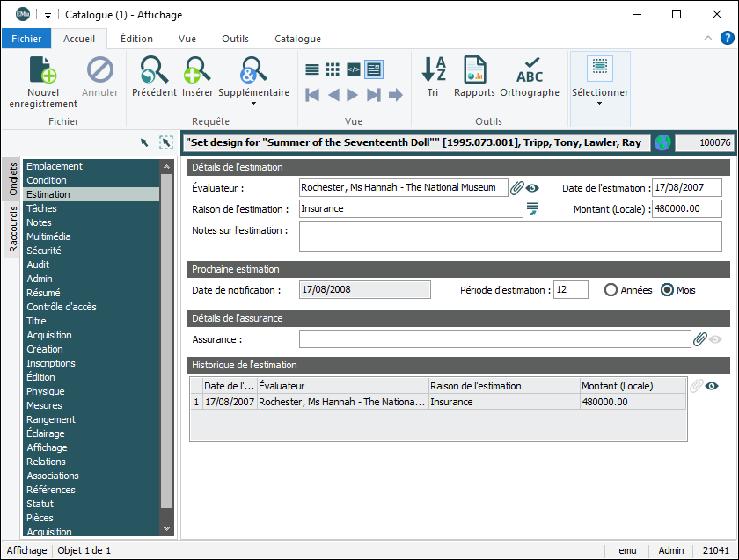Click the globe icon next to record title
This screenshot has height=560, width=739.
coord(662,142)
